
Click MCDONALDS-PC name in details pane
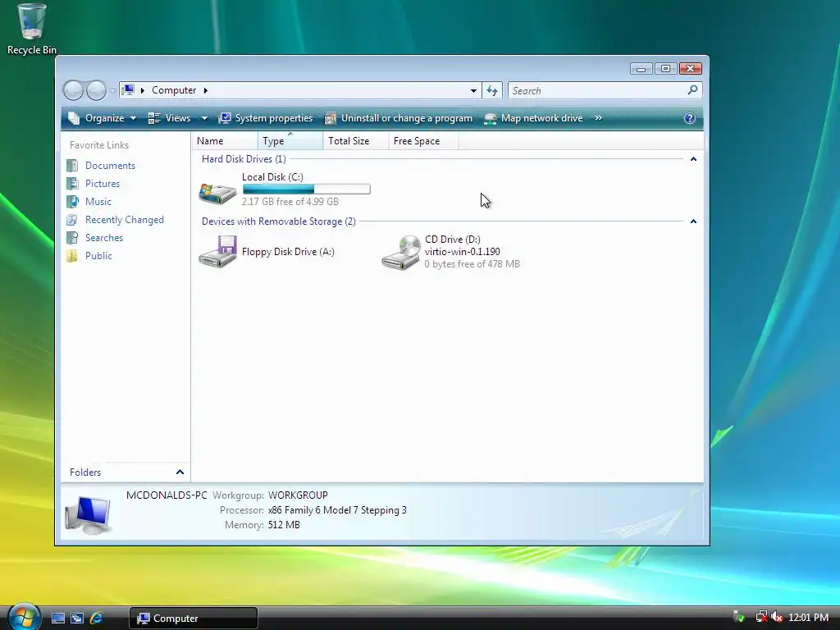[x=167, y=495]
